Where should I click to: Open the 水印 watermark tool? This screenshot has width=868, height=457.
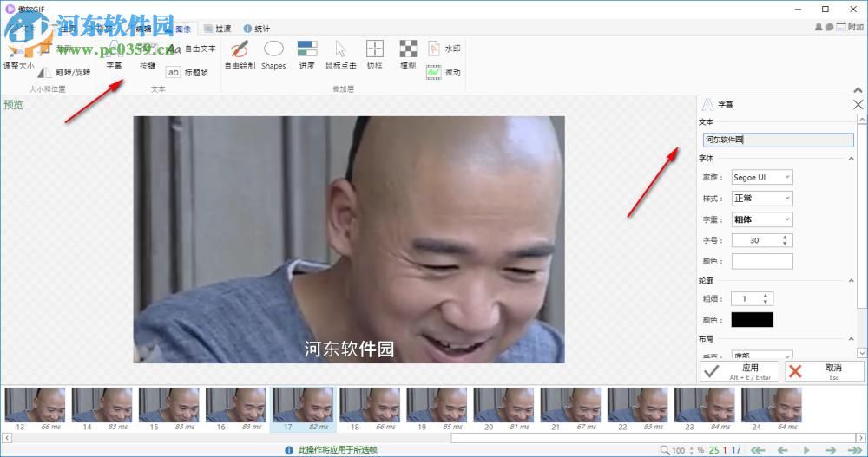444,49
